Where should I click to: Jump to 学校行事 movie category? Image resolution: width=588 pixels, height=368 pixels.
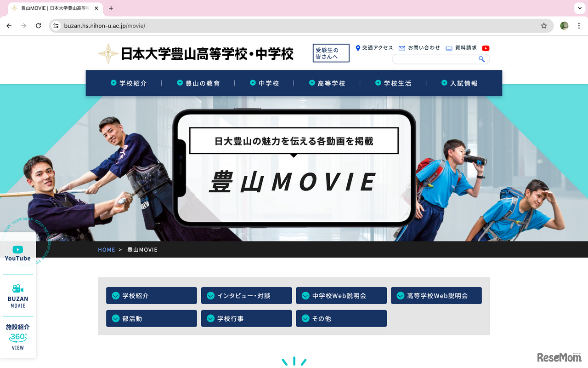pos(246,318)
